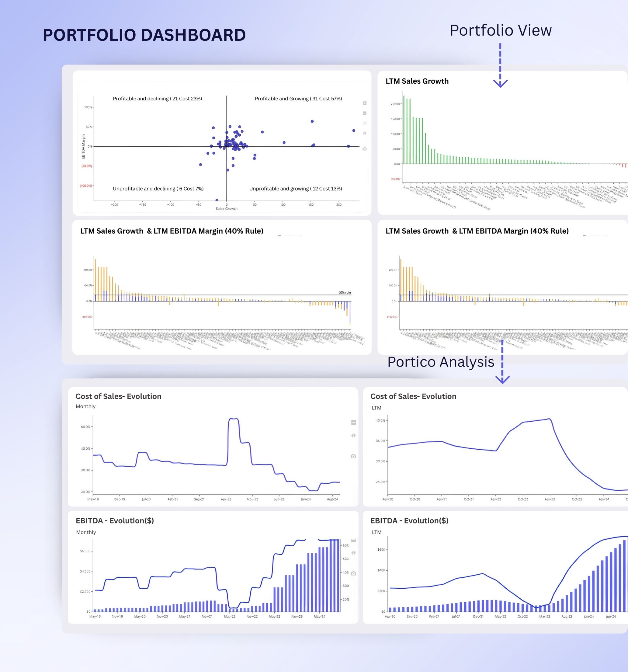Click the 'Profitable and declining' quadrant label

coord(157,99)
